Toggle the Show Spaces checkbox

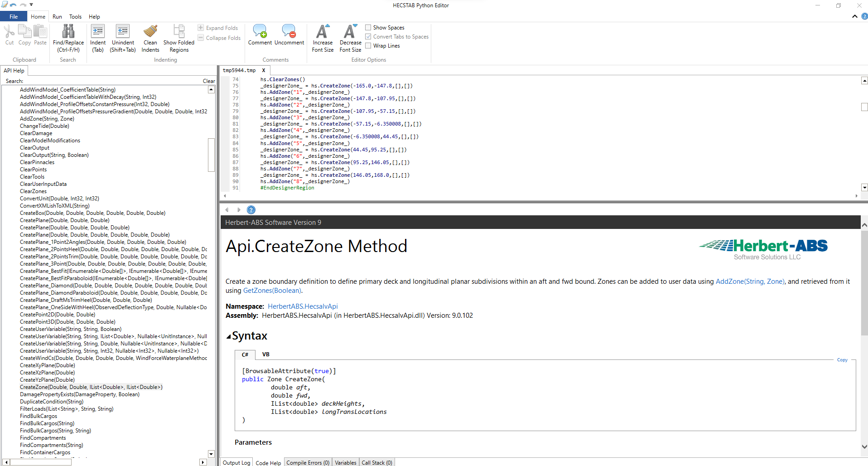[368, 28]
